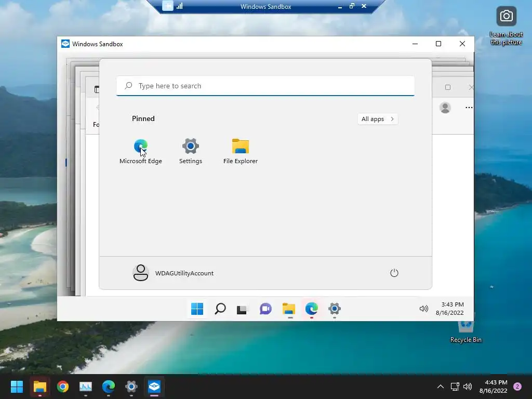Open File Explorer in the sandbox taskbar
The image size is (532, 399).
coord(289,309)
